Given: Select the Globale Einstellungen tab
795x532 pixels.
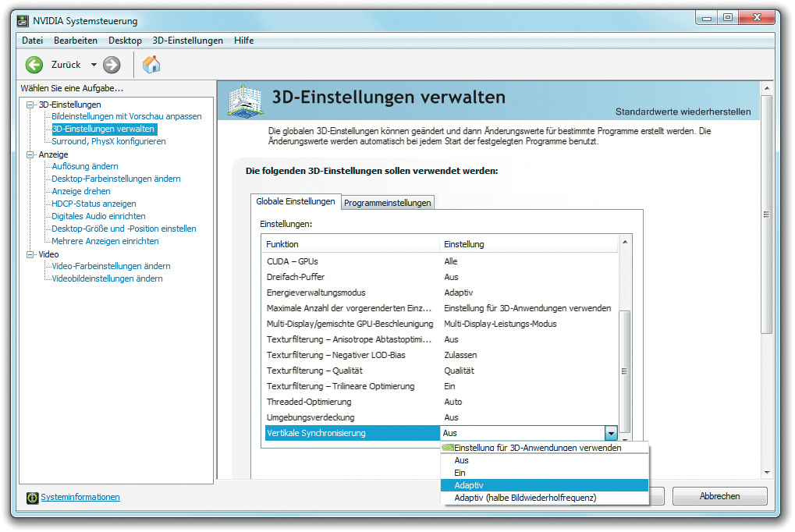Looking at the screenshot, I should (x=296, y=201).
